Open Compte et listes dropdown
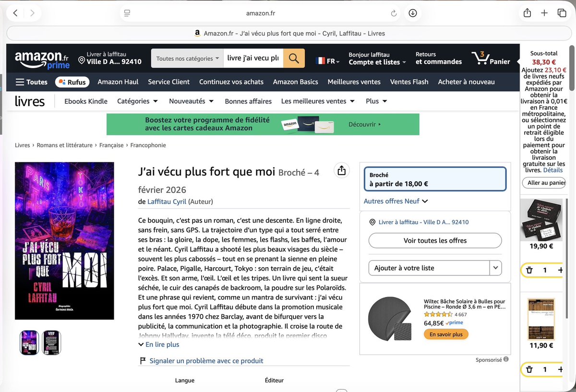The width and height of the screenshot is (576, 392). (377, 59)
